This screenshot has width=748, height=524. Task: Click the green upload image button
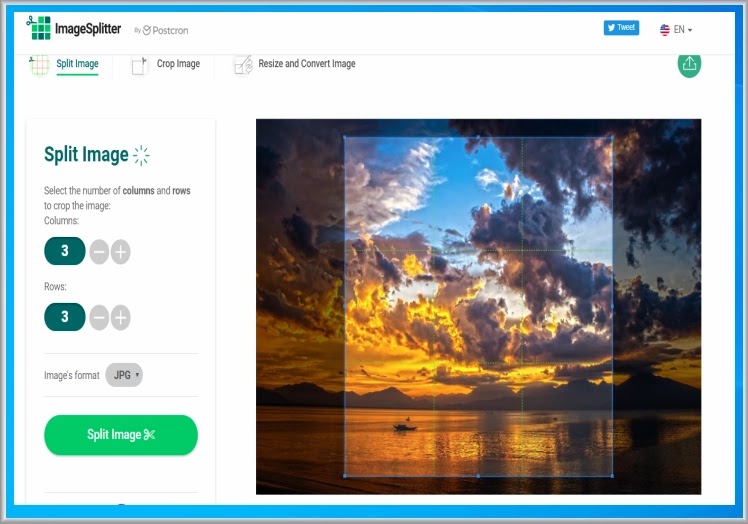(x=689, y=64)
